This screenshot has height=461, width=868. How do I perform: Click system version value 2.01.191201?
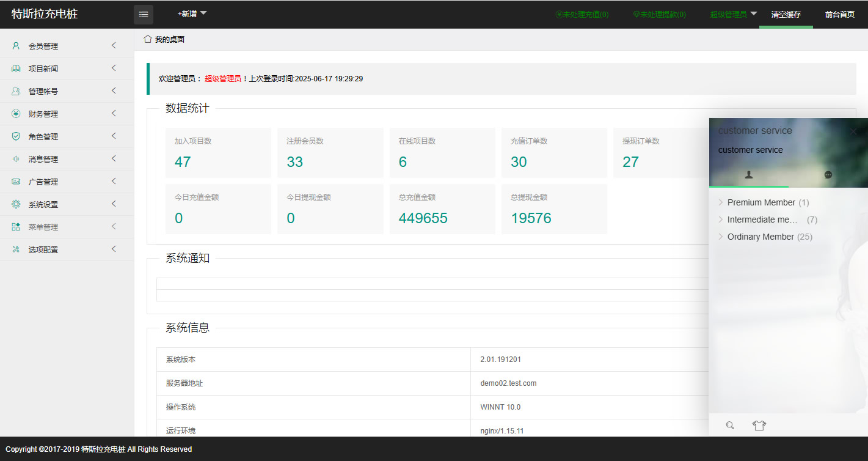(x=501, y=360)
